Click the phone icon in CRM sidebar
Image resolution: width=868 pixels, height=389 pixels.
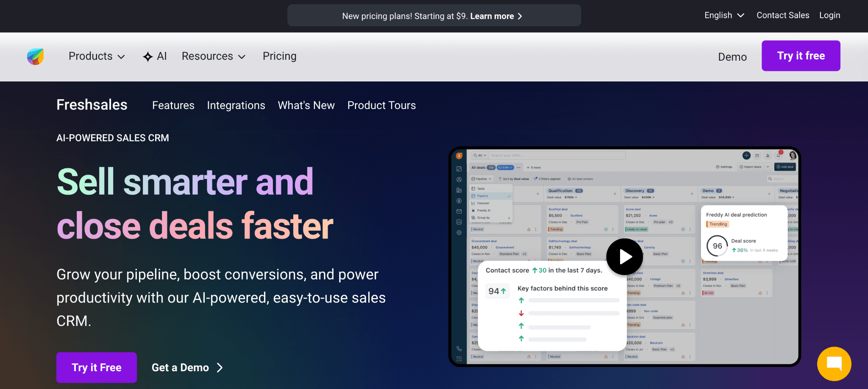click(x=459, y=349)
